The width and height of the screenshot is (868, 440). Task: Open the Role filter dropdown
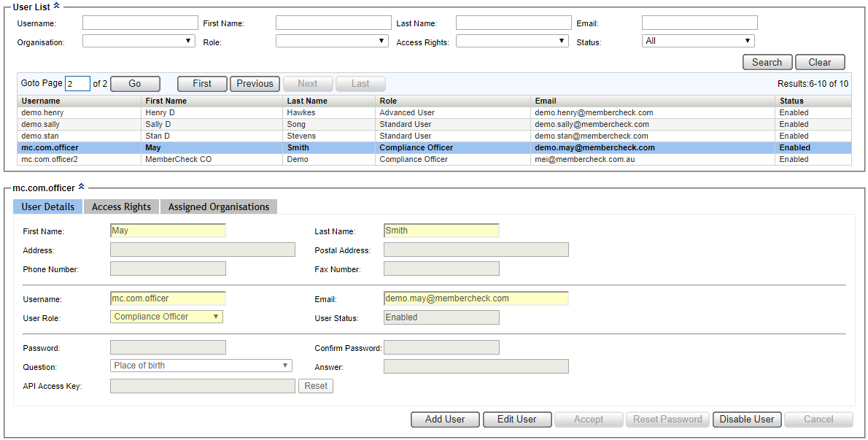click(x=332, y=41)
